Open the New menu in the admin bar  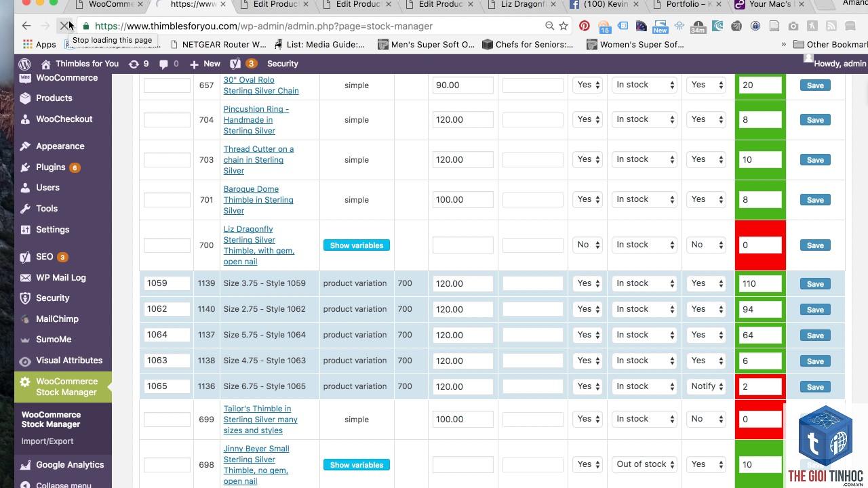pos(205,64)
